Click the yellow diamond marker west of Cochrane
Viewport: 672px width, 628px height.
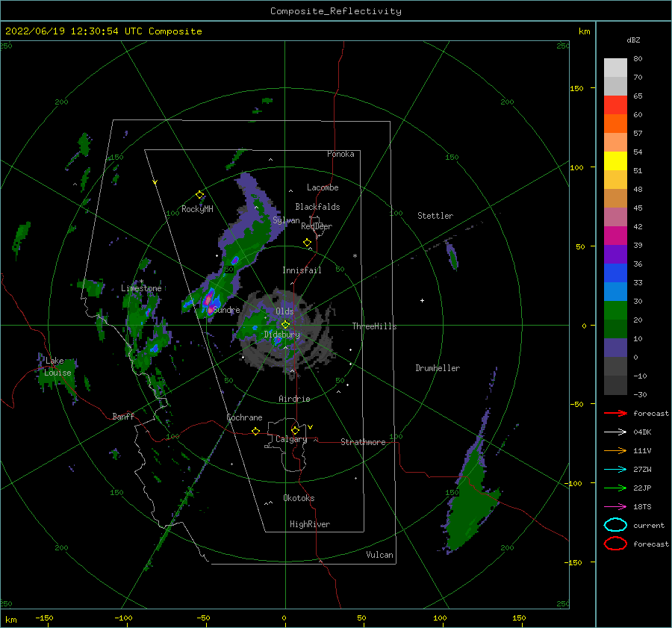pyautogui.click(x=256, y=431)
